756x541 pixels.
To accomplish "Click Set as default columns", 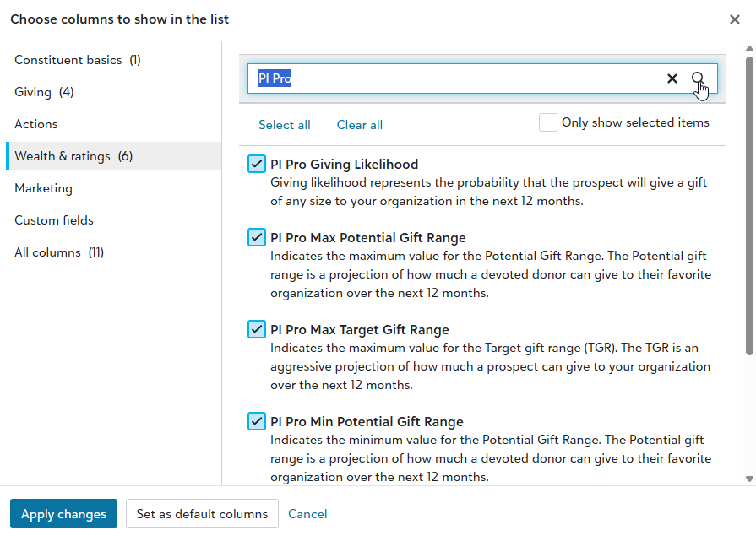I will coord(202,513).
